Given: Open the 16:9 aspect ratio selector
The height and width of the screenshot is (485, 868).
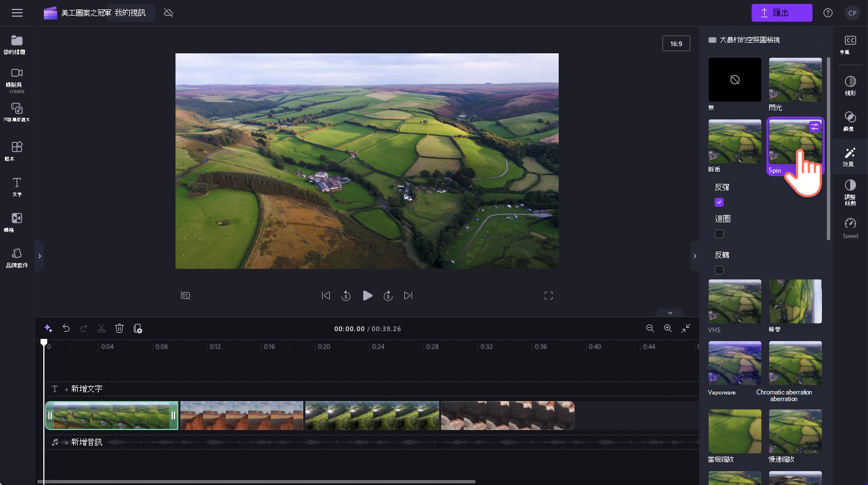Looking at the screenshot, I should pyautogui.click(x=676, y=43).
